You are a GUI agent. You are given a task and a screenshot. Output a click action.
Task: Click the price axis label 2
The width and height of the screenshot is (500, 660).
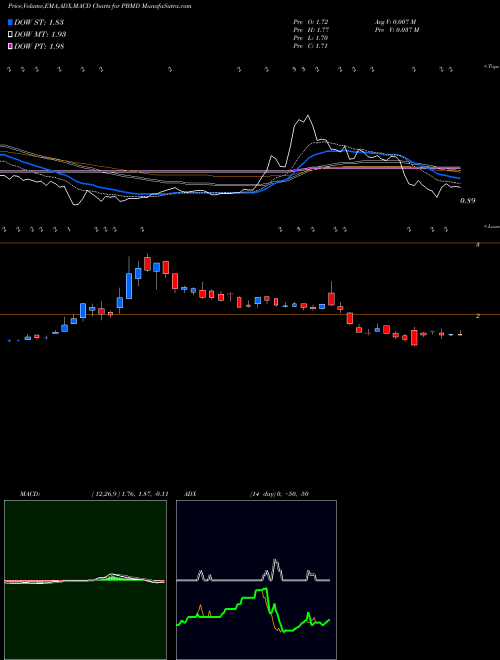[478, 316]
